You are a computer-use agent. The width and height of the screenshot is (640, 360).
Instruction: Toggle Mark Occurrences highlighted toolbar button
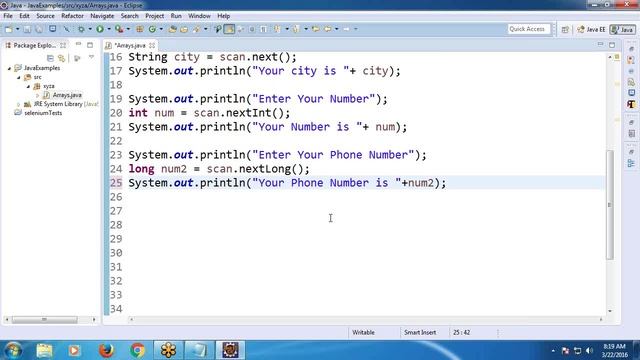229,29
